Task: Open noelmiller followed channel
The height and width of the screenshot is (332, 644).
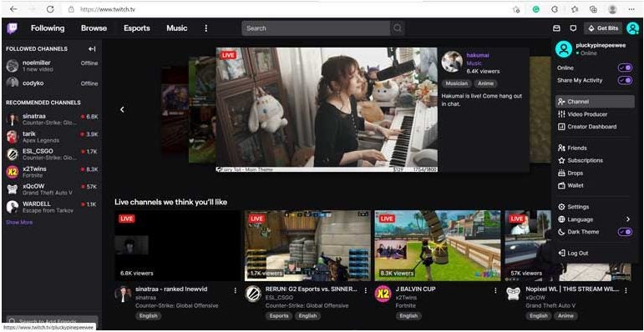Action: pyautogui.click(x=52, y=66)
